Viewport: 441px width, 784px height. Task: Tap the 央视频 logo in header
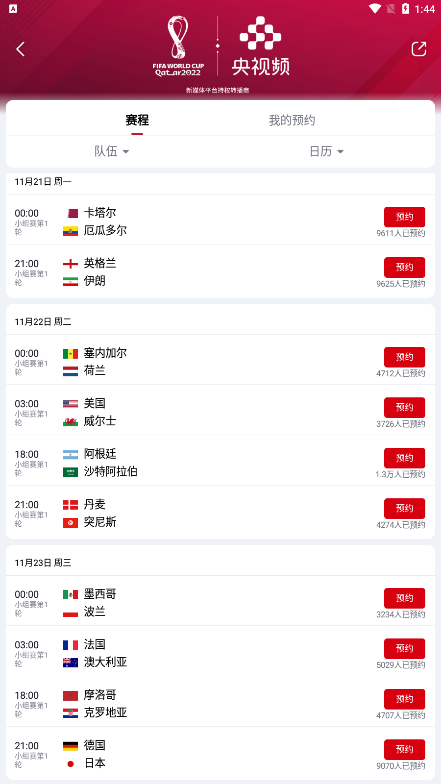pyautogui.click(x=260, y=46)
